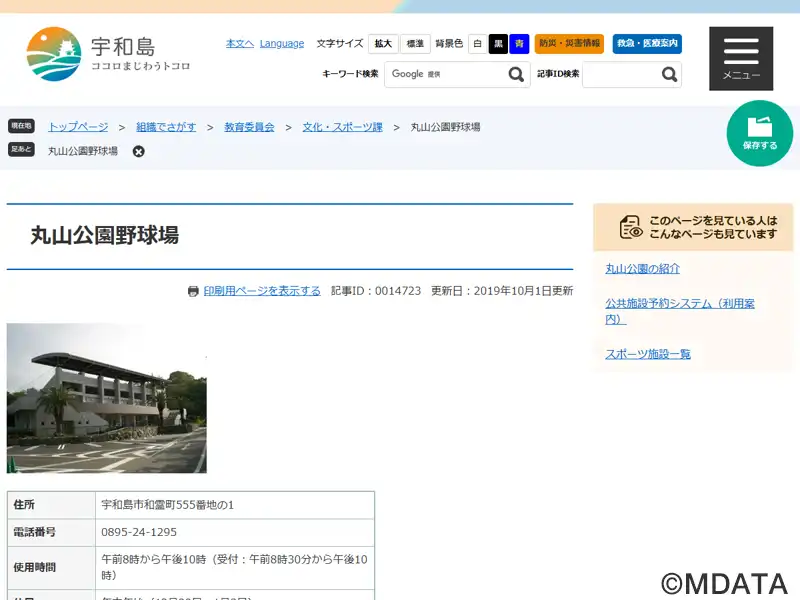Click the green 保存する folder button

click(759, 134)
